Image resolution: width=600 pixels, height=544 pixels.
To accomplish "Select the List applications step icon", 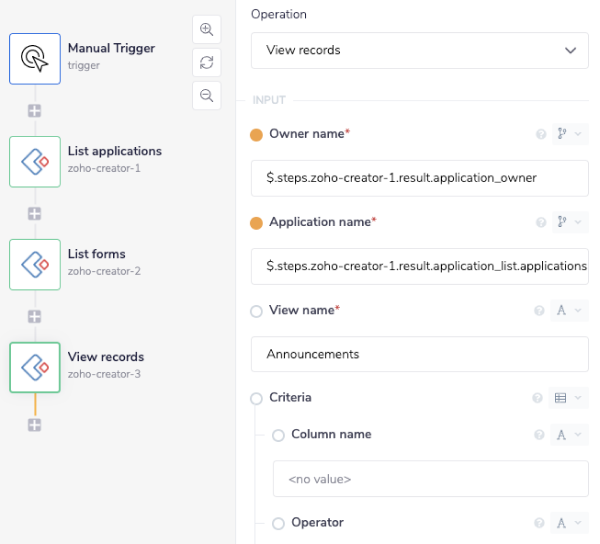I will 35,161.
